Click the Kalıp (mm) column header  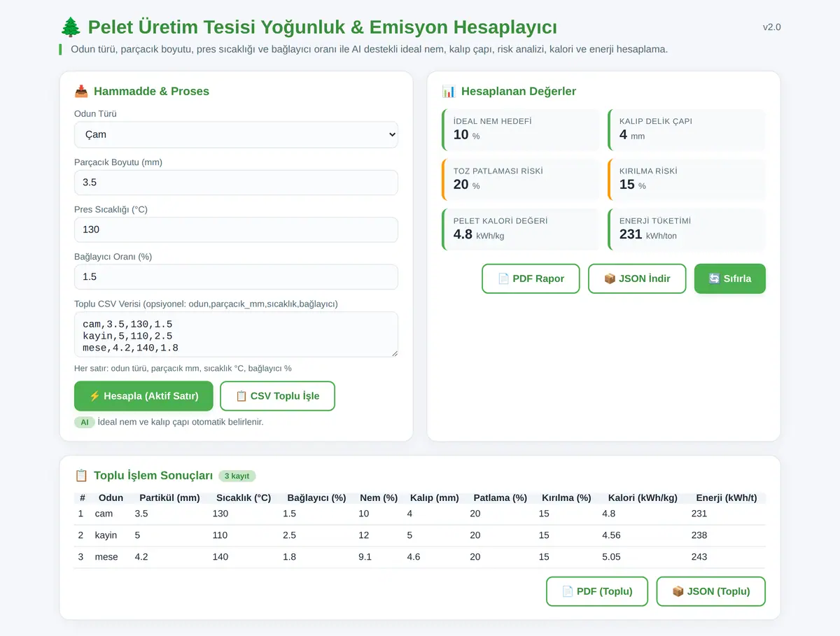coord(434,498)
